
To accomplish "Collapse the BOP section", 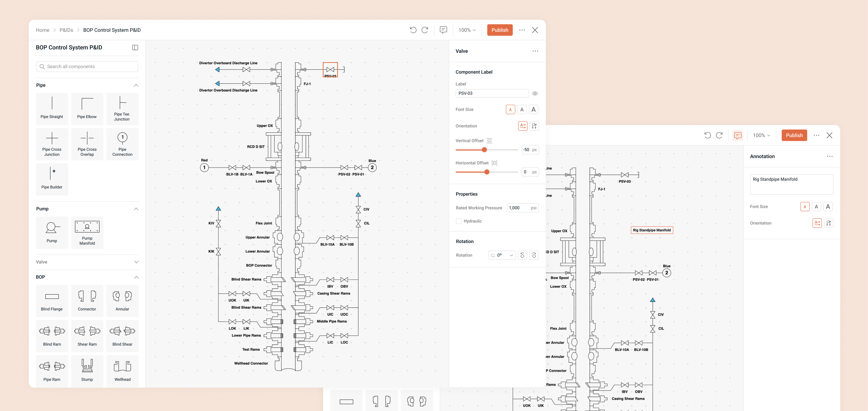I will pos(136,277).
